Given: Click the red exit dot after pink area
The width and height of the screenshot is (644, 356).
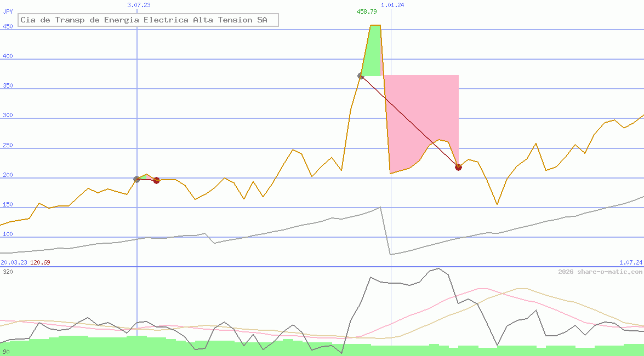Looking at the screenshot, I should [458, 167].
